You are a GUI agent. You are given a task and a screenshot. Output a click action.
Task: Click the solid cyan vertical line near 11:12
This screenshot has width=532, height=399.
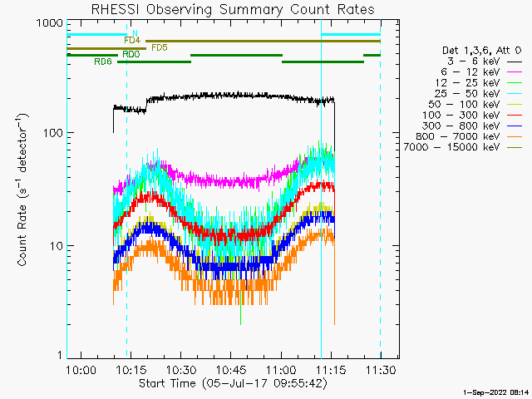pos(321,189)
